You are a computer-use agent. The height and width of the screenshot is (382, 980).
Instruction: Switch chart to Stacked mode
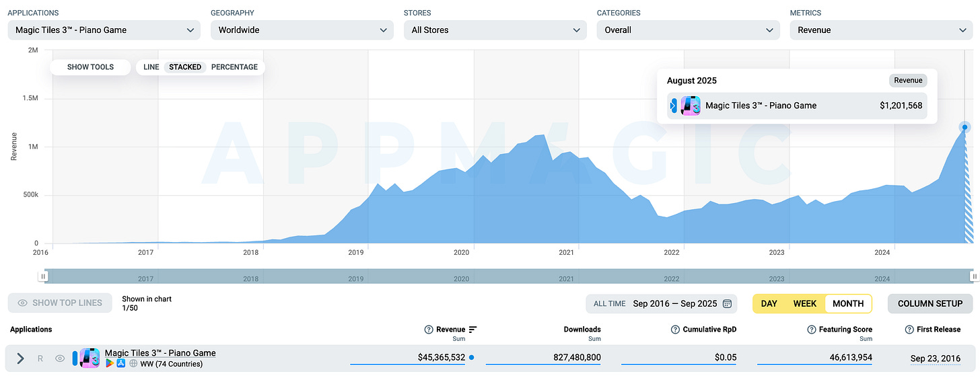click(185, 67)
